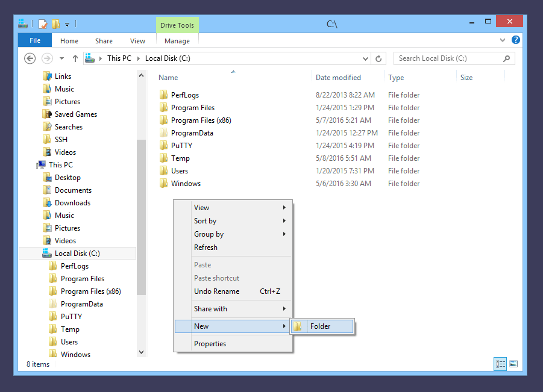543x392 pixels.
Task: Click the New entry in the context menu
Action: (233, 326)
